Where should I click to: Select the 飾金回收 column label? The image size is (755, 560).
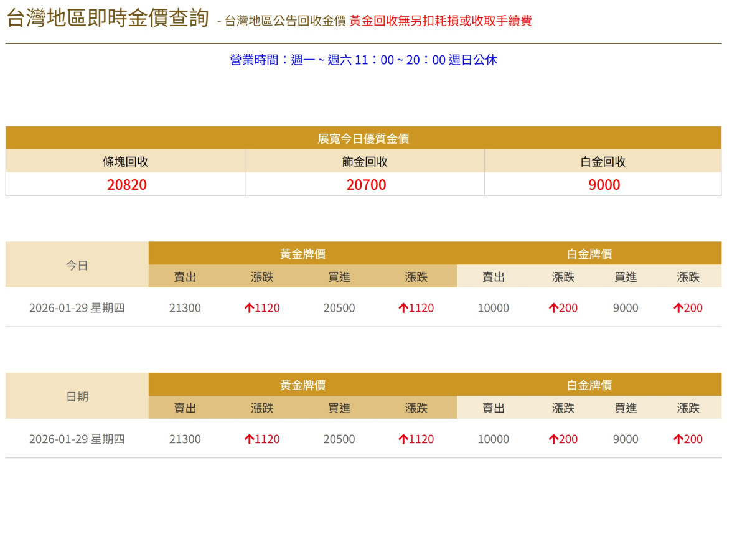point(365,162)
